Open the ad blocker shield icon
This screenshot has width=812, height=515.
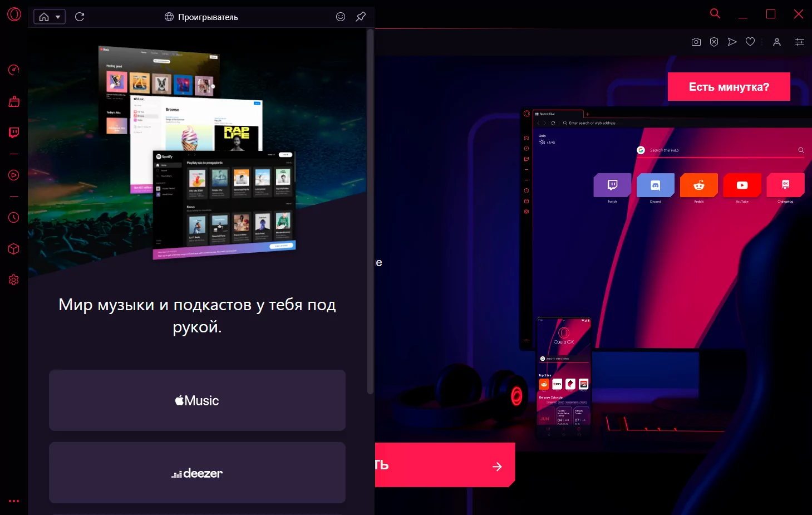[x=714, y=42]
